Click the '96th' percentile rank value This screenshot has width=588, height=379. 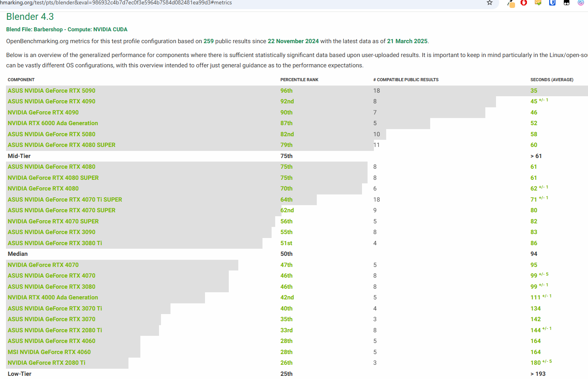[x=286, y=91]
